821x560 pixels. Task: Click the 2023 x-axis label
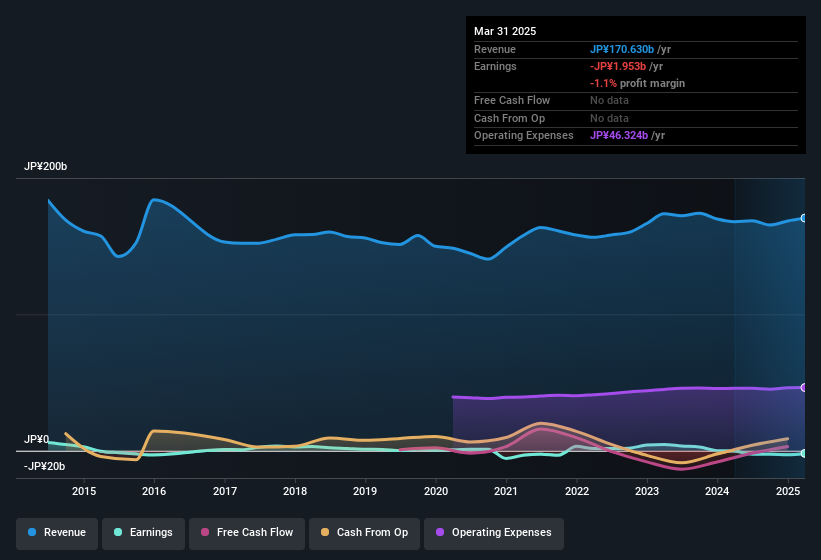(x=647, y=491)
